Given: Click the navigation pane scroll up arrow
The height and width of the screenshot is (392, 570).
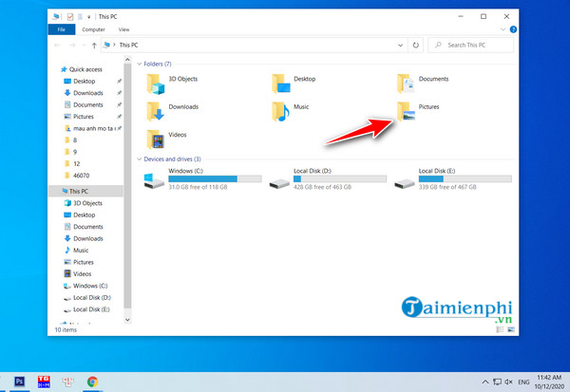Looking at the screenshot, I should (127, 59).
